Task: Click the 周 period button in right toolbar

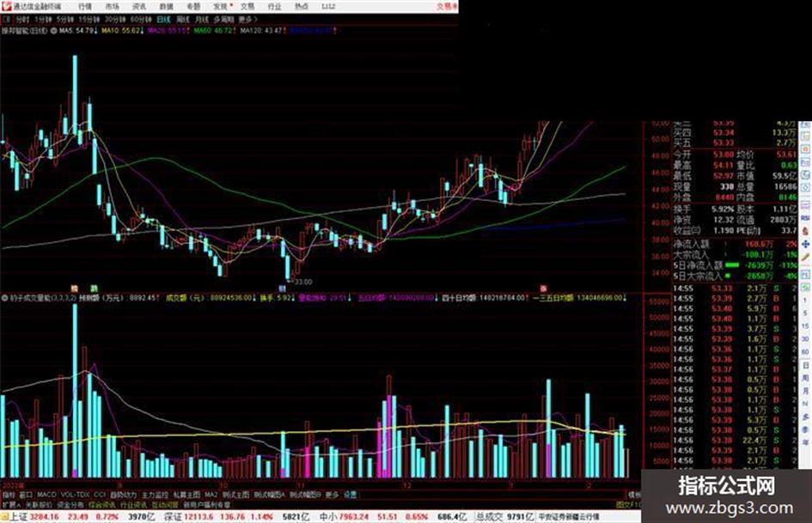Action: point(805,378)
